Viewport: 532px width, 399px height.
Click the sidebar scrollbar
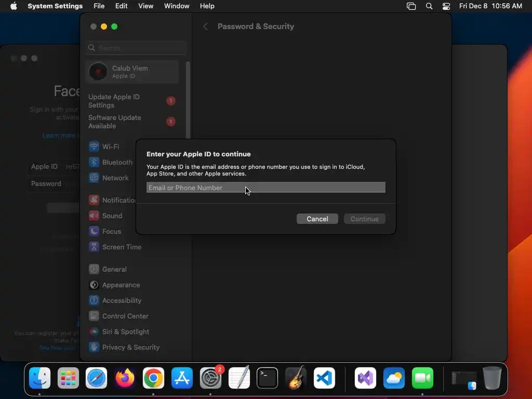(x=188, y=100)
